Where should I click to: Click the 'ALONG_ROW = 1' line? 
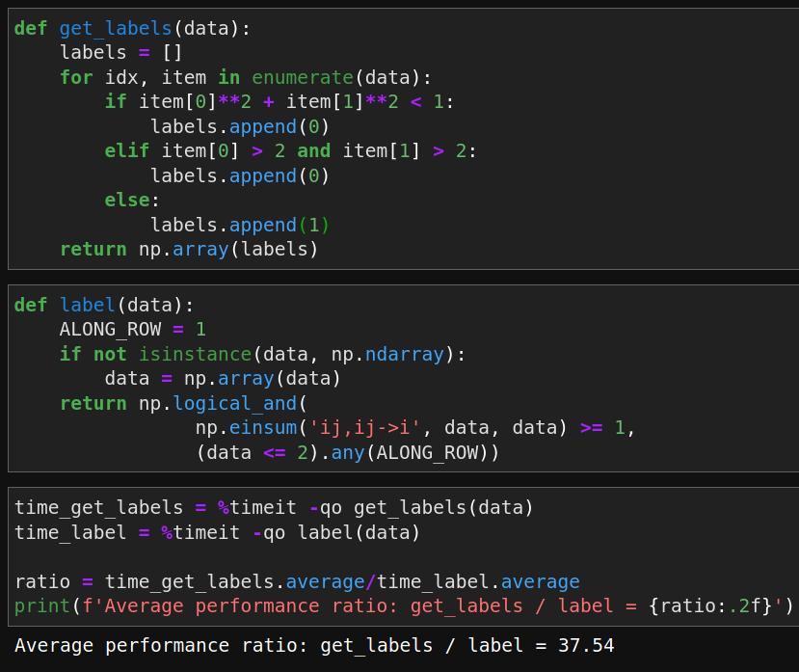tap(132, 330)
